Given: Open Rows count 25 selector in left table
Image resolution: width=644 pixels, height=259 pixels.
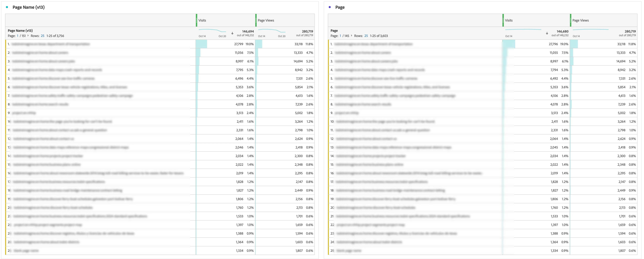Looking at the screenshot, I should [42, 36].
